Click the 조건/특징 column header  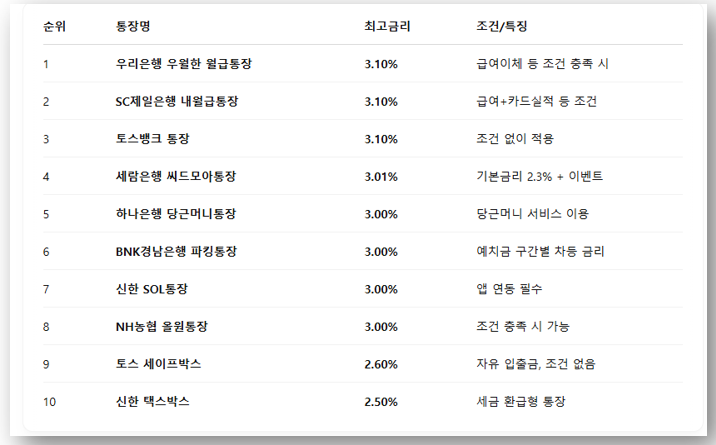(x=502, y=26)
